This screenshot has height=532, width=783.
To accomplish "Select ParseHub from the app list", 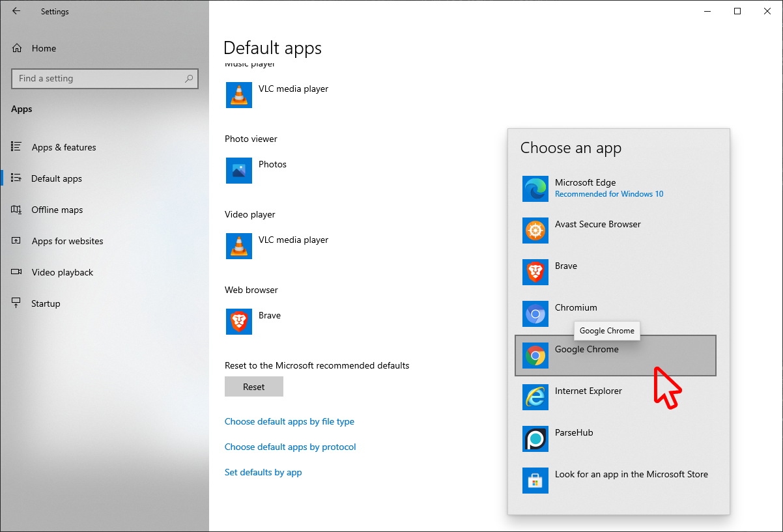I will pyautogui.click(x=616, y=439).
